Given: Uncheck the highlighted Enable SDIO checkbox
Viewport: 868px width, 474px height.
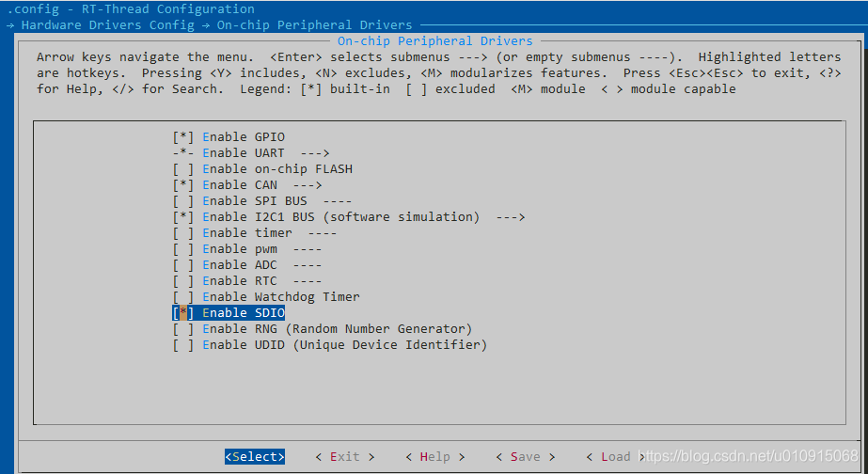Looking at the screenshot, I should 183,313.
